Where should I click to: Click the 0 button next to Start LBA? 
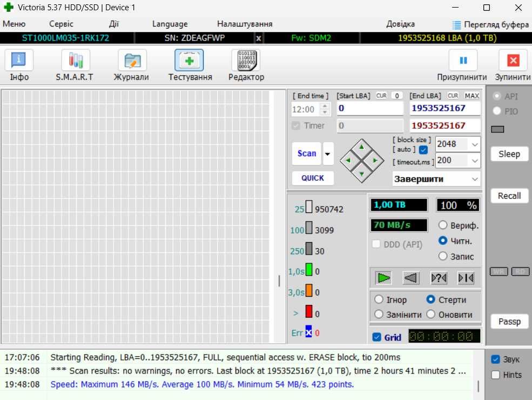pos(396,96)
